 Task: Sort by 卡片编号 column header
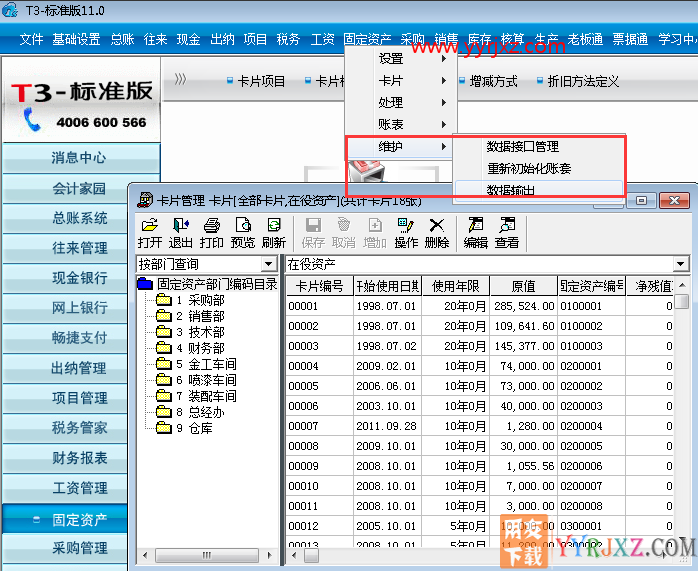[320, 286]
